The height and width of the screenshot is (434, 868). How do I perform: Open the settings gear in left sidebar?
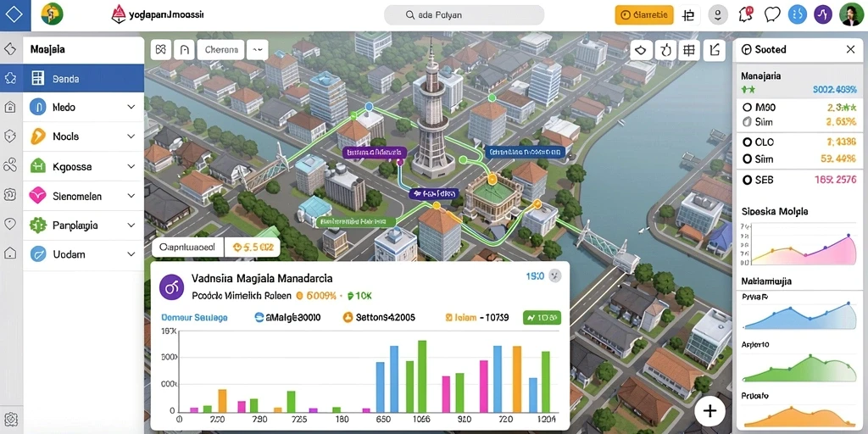11,418
